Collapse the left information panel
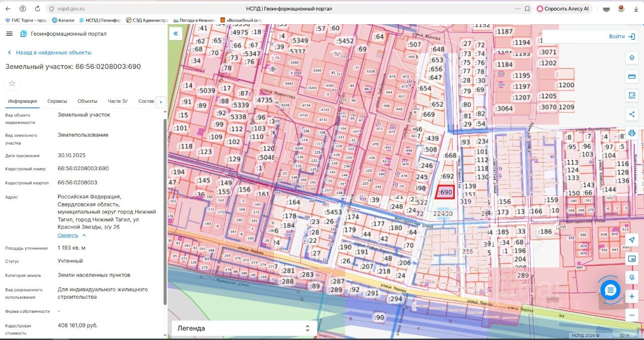Screen dimensions: 644x340 coord(176,34)
